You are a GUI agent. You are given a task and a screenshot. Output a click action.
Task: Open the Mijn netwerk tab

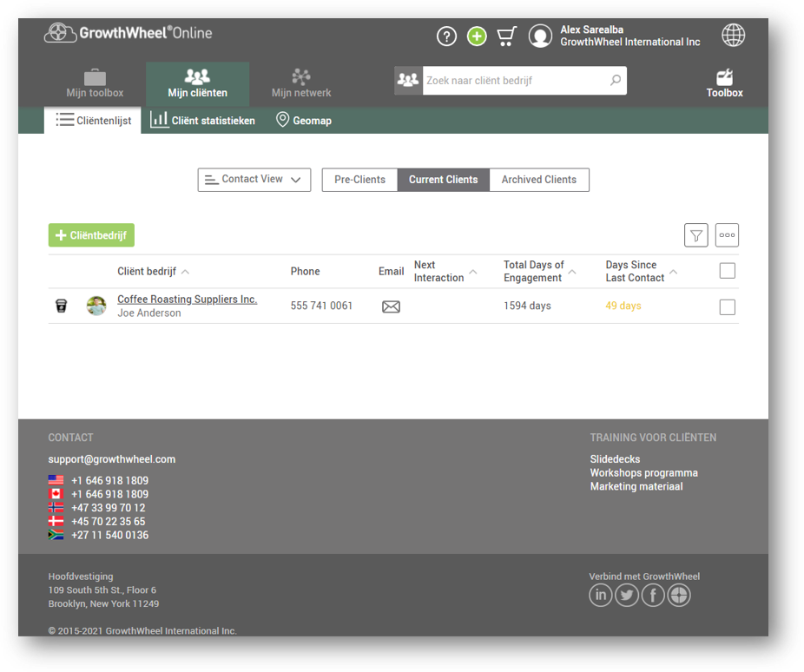(301, 83)
